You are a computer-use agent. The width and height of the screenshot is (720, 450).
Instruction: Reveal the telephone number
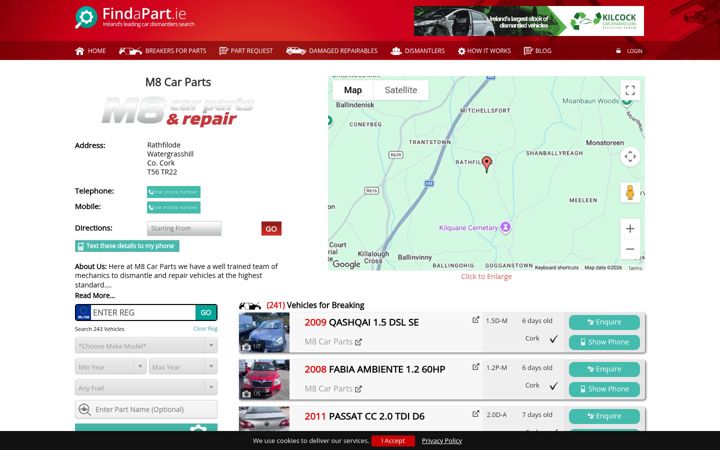pyautogui.click(x=174, y=192)
